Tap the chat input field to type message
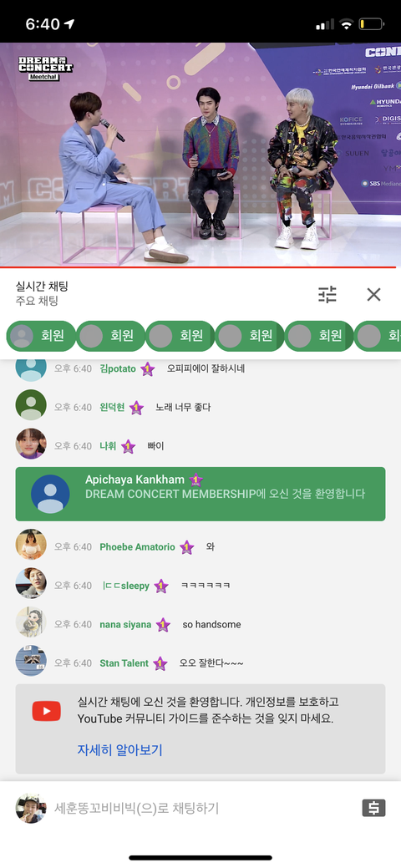Viewport: 401px width, 868px height. pos(200,808)
